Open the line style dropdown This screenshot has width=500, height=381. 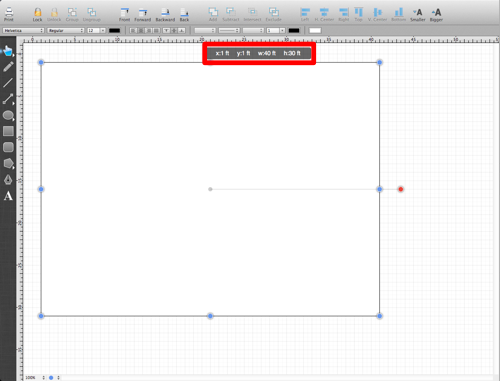[x=229, y=31]
